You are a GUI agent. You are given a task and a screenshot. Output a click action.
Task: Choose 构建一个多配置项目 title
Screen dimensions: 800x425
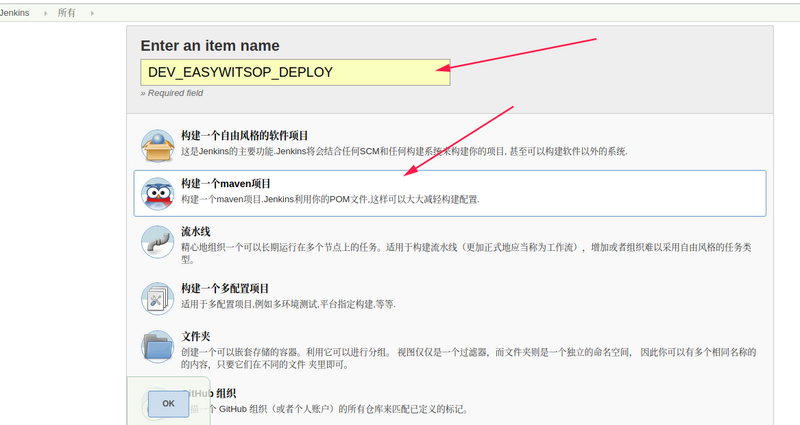(x=225, y=289)
